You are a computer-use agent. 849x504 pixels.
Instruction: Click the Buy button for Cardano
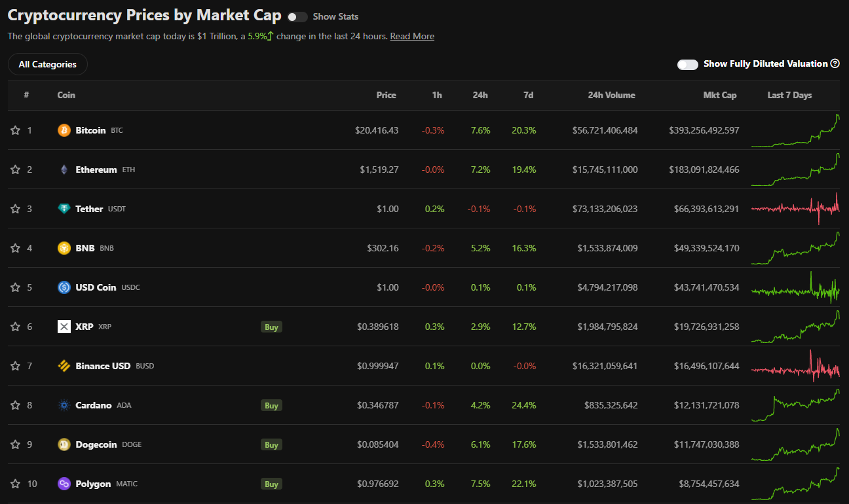pyautogui.click(x=271, y=405)
